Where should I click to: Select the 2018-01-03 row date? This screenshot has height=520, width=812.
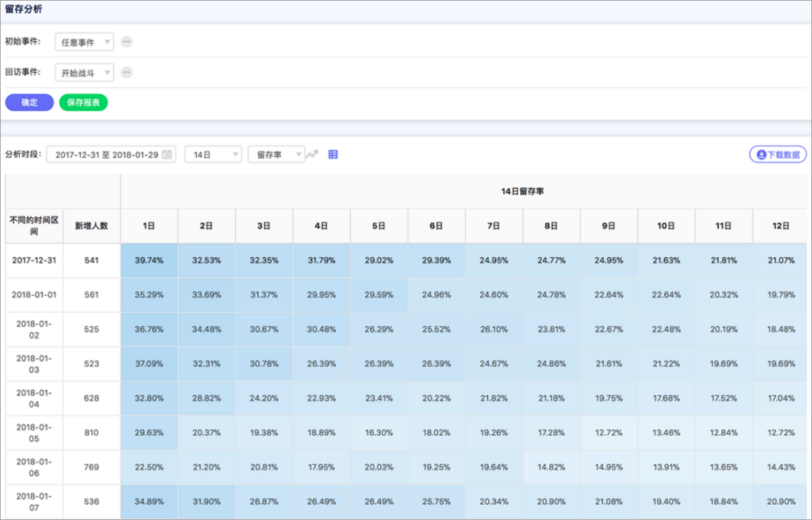(x=34, y=364)
